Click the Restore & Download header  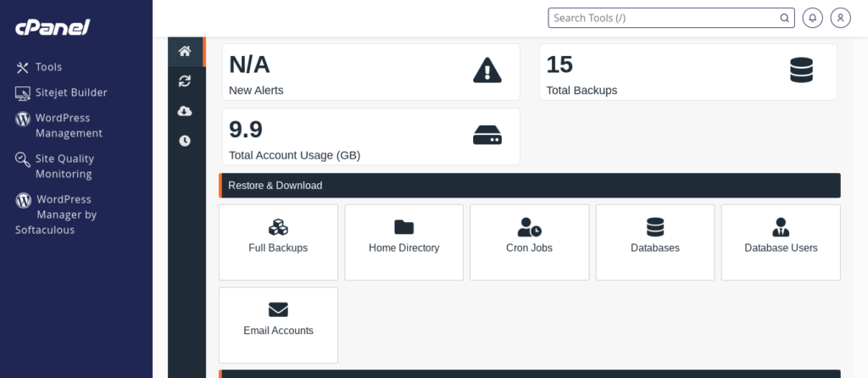tap(530, 186)
